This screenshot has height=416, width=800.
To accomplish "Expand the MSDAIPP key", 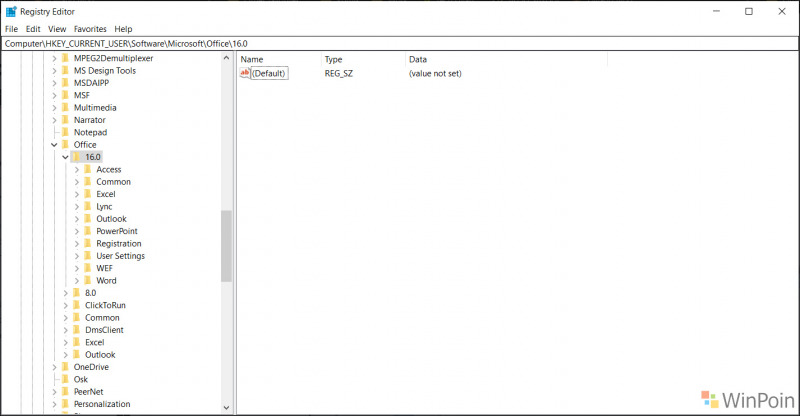I will coord(54,83).
